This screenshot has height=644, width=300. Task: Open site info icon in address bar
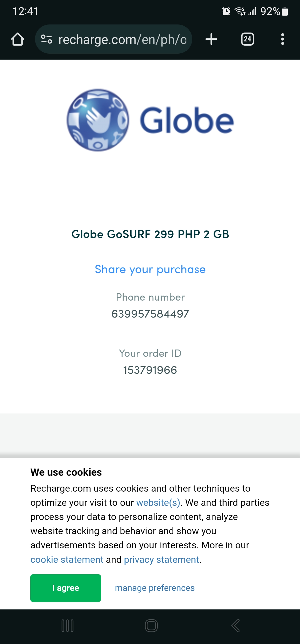46,39
